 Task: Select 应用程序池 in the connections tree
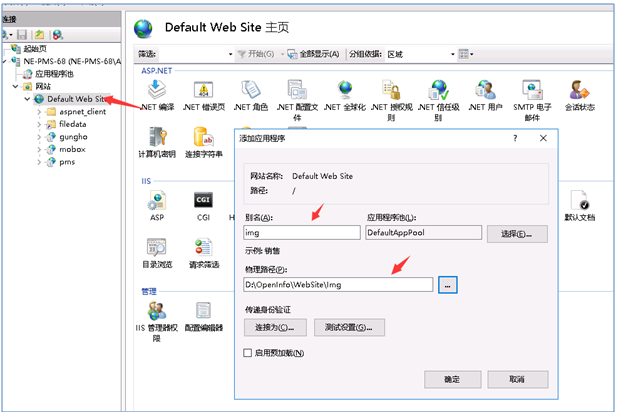(60, 74)
